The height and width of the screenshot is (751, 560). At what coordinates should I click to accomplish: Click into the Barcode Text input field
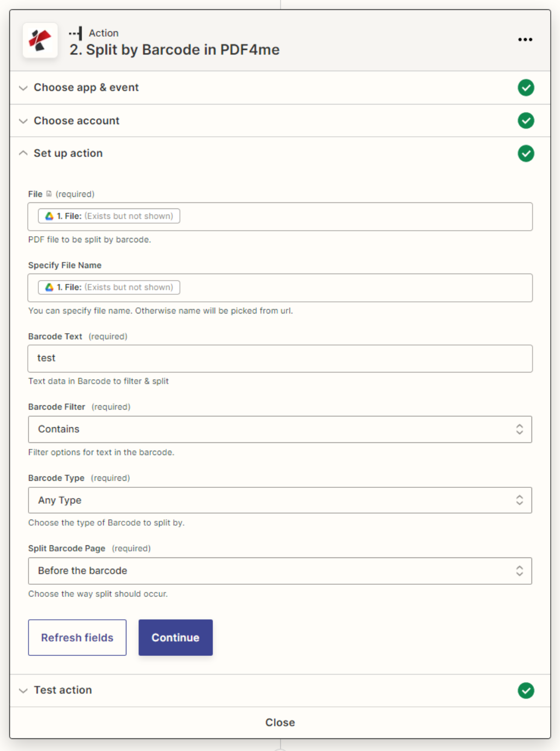coord(279,358)
